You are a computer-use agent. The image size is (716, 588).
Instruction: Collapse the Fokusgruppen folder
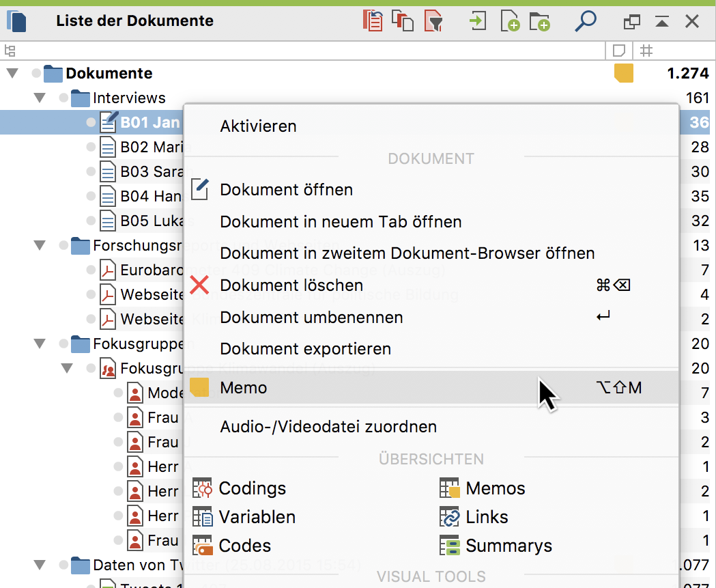tap(40, 344)
